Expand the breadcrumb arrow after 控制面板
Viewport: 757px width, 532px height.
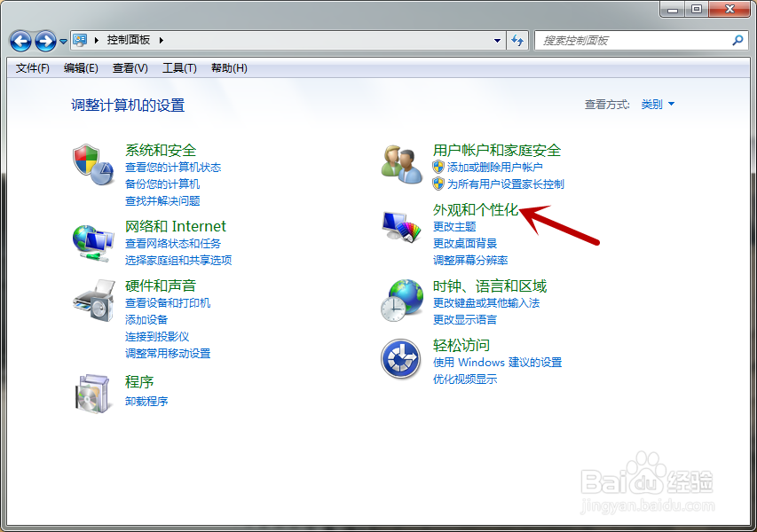pos(162,40)
